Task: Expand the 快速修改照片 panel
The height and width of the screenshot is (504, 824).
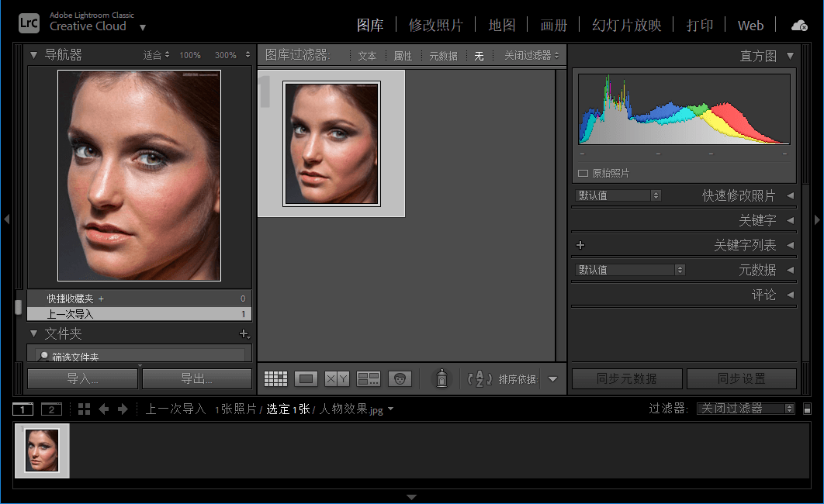Action: (790, 195)
